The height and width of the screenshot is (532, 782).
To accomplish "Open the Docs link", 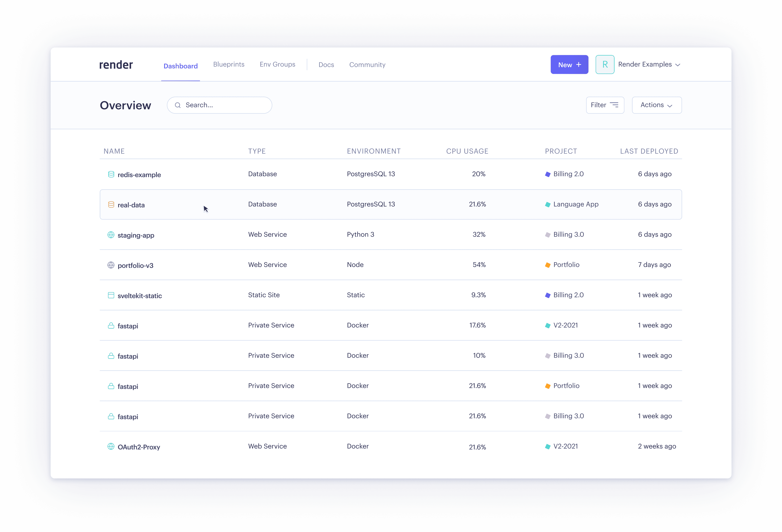I will click(x=326, y=65).
